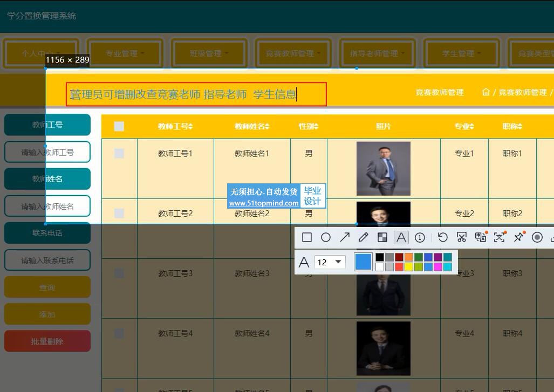The image size is (554, 392).
Task: Expand the 班级管理 navigation menu
Action: coord(209,53)
